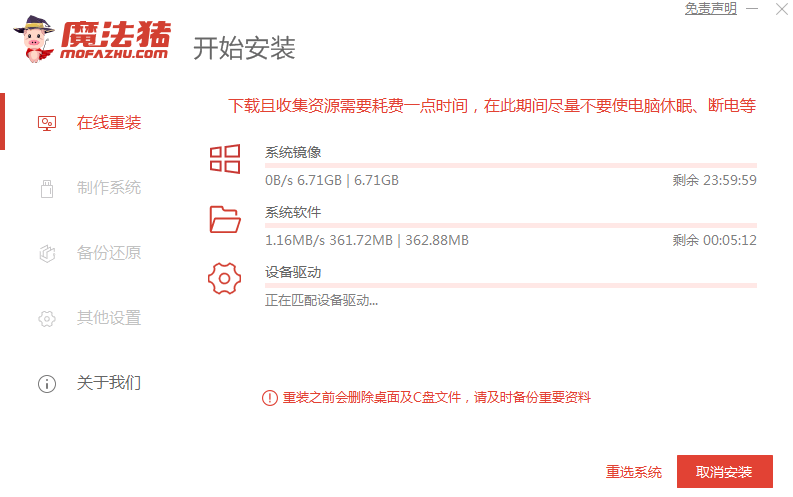Switch to the 制作系统 section
Viewport: 793px width, 497px height.
click(109, 188)
